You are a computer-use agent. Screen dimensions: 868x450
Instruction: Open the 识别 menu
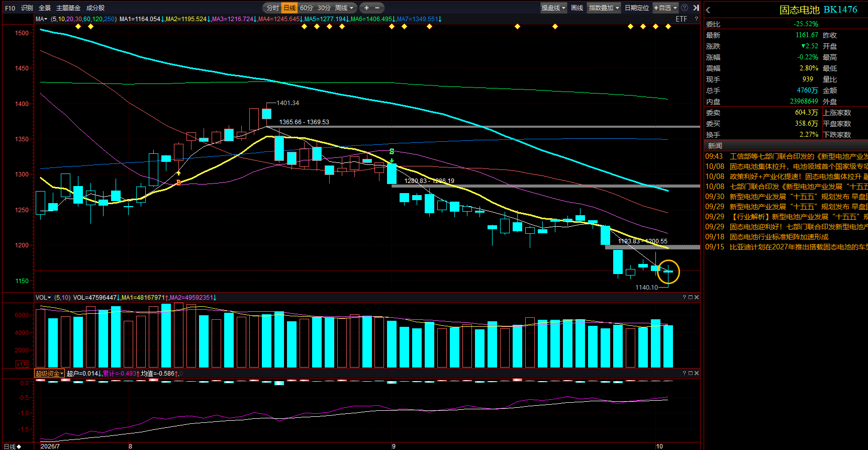[x=27, y=8]
